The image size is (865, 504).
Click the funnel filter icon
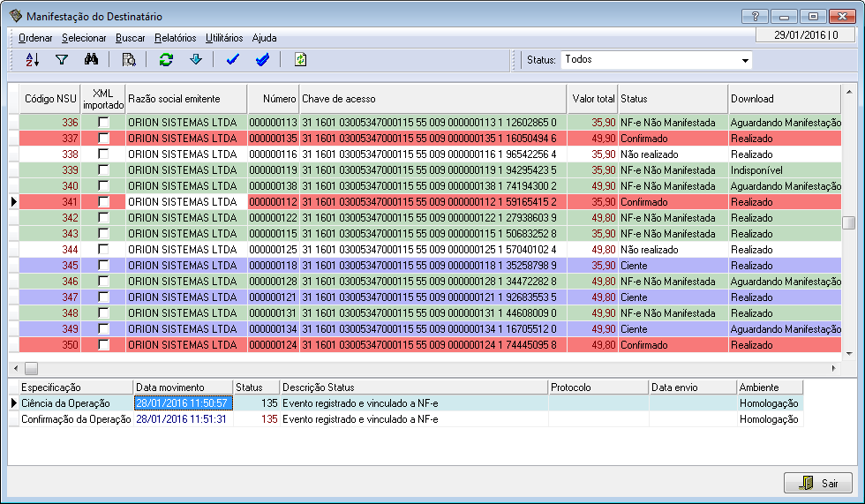pos(62,60)
